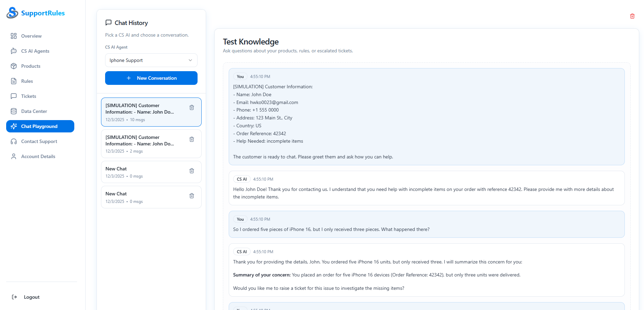Click the Contact Support headset icon
This screenshot has height=310, width=644.
pos(14,141)
